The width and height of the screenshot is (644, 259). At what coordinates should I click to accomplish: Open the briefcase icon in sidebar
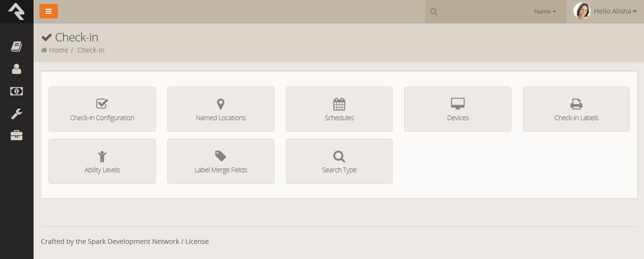point(17,135)
